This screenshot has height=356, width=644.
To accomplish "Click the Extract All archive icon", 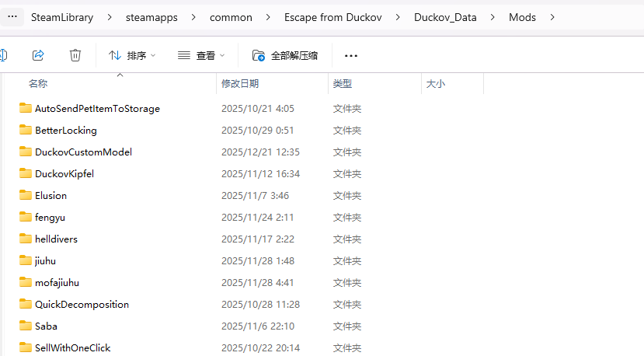I will tap(259, 55).
